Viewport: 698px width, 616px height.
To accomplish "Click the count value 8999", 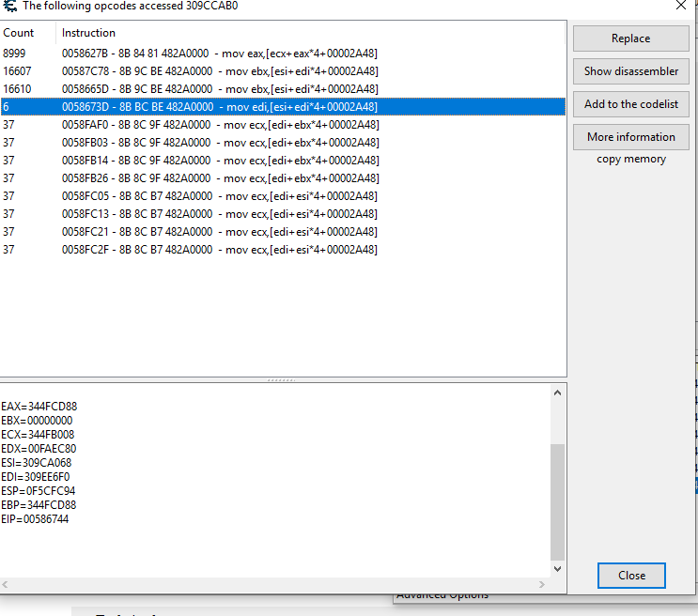I will pos(14,54).
